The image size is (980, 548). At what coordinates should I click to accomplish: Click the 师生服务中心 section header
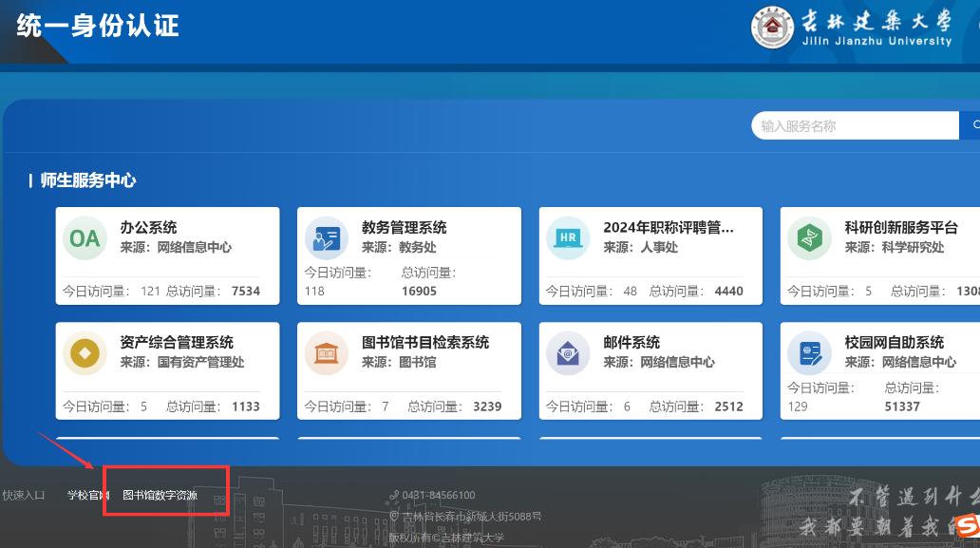pos(90,180)
